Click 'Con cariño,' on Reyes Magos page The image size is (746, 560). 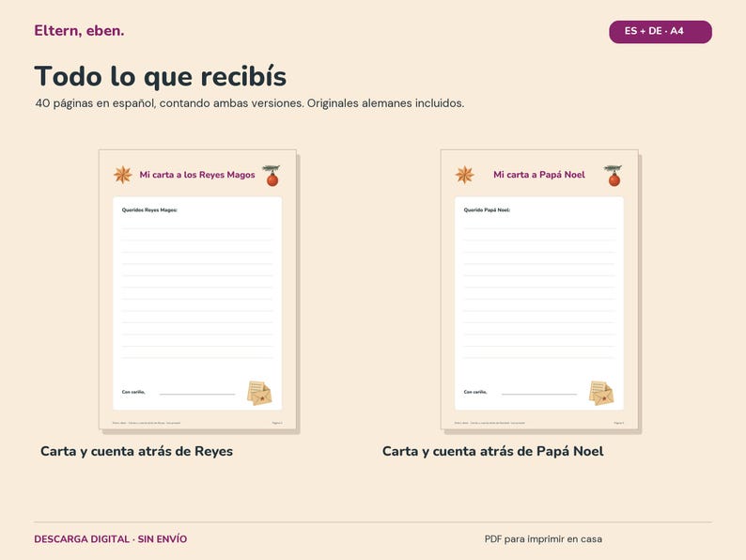point(133,392)
